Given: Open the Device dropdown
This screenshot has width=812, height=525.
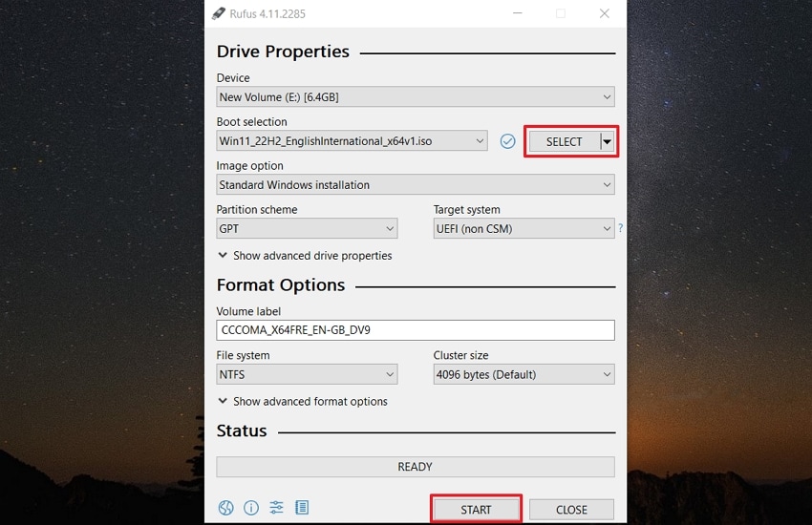Looking at the screenshot, I should pyautogui.click(x=416, y=97).
